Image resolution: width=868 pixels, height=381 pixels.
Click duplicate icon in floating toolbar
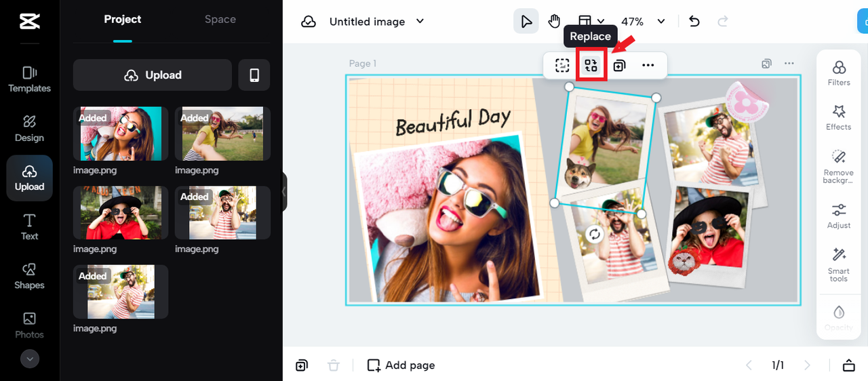(619, 66)
